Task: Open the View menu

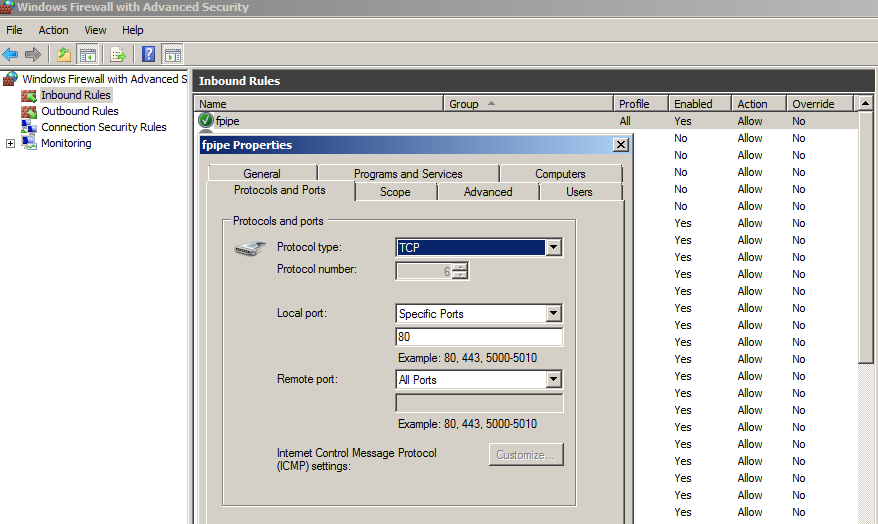Action: [95, 30]
